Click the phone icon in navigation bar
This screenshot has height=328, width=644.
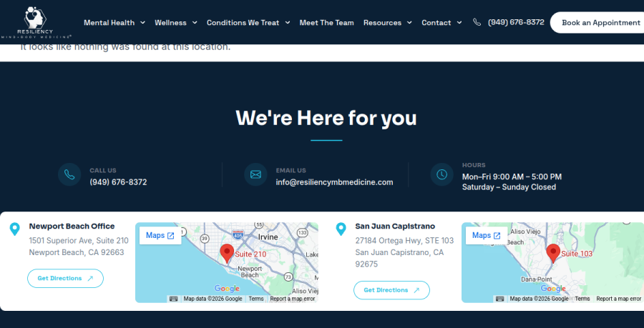pos(477,23)
